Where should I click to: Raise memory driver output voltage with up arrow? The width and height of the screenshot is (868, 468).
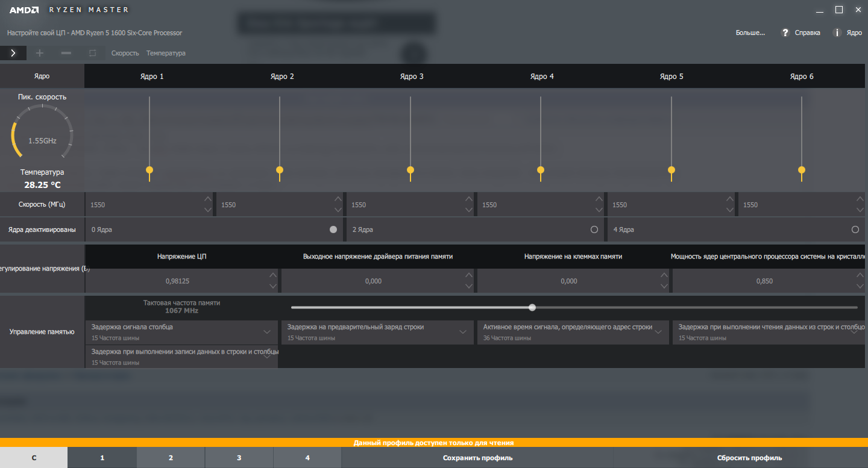pyautogui.click(x=469, y=275)
